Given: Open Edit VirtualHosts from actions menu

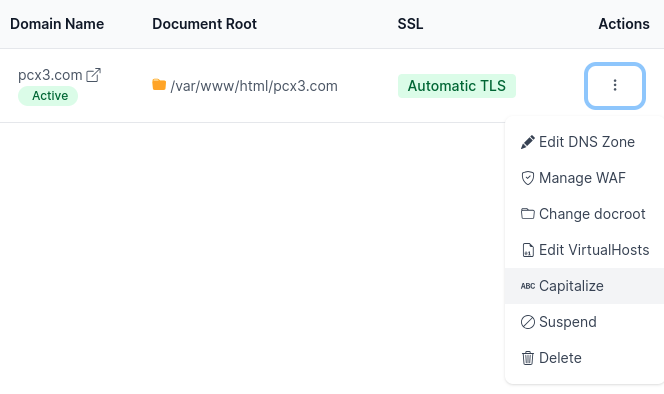Looking at the screenshot, I should (584, 250).
